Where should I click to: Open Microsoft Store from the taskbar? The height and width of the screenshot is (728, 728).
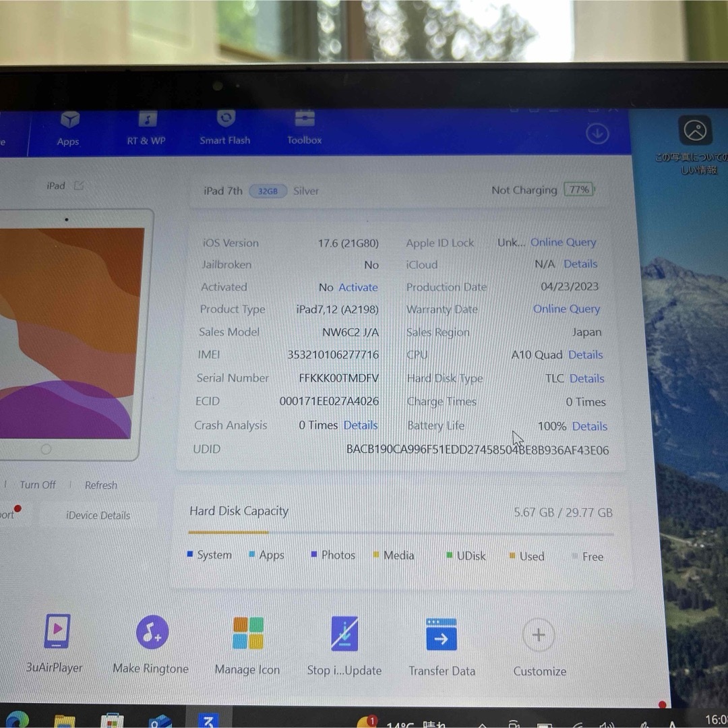(x=112, y=721)
